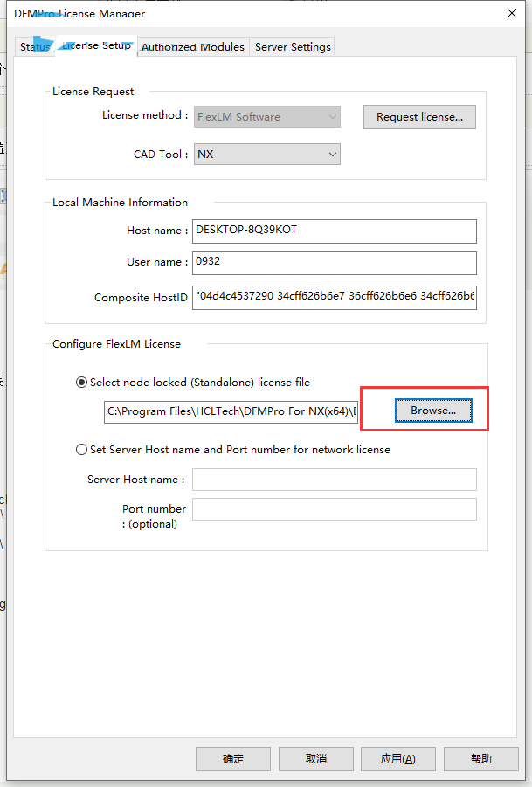532x787 pixels.
Task: Click the Server Host name field
Action: tap(335, 480)
